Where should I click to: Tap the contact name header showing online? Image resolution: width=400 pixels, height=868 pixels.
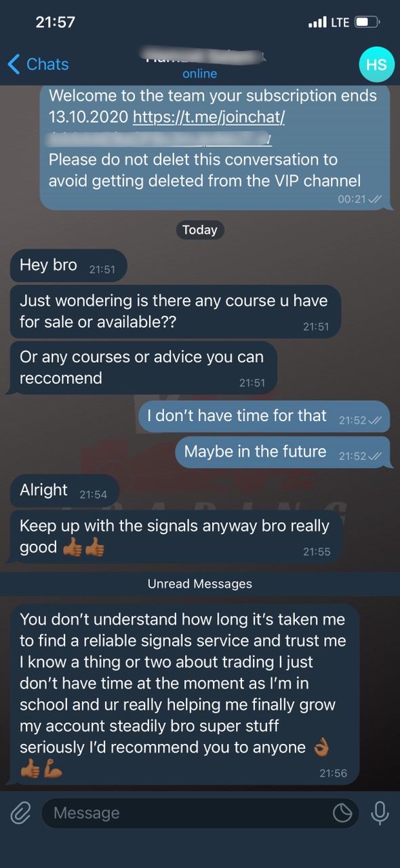click(x=200, y=64)
